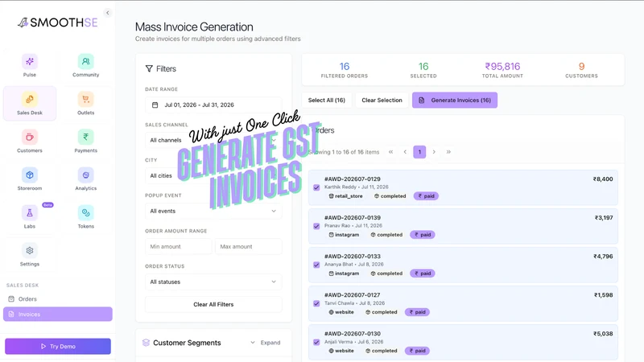Open the All statuses dropdown
Viewport: 644px width, 362px height.
[x=213, y=282]
